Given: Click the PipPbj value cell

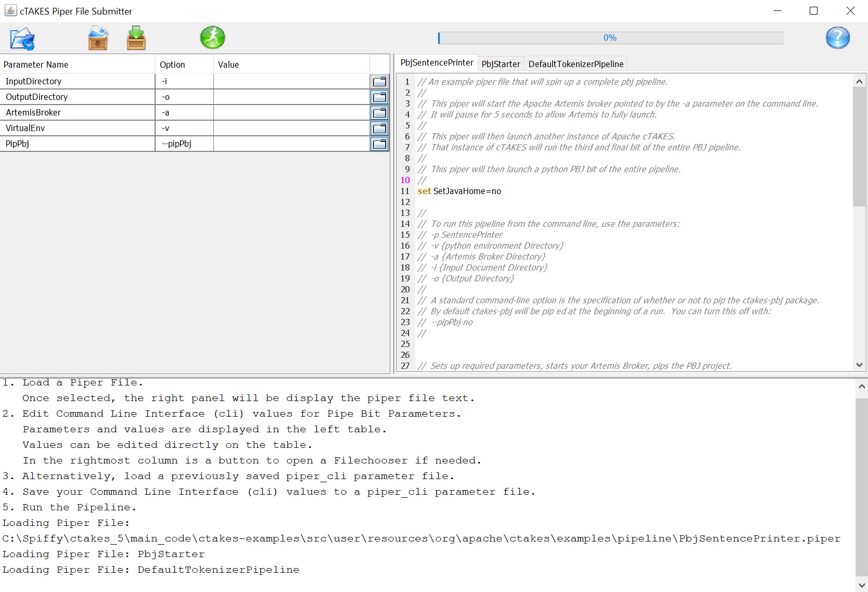Looking at the screenshot, I should tap(291, 144).
